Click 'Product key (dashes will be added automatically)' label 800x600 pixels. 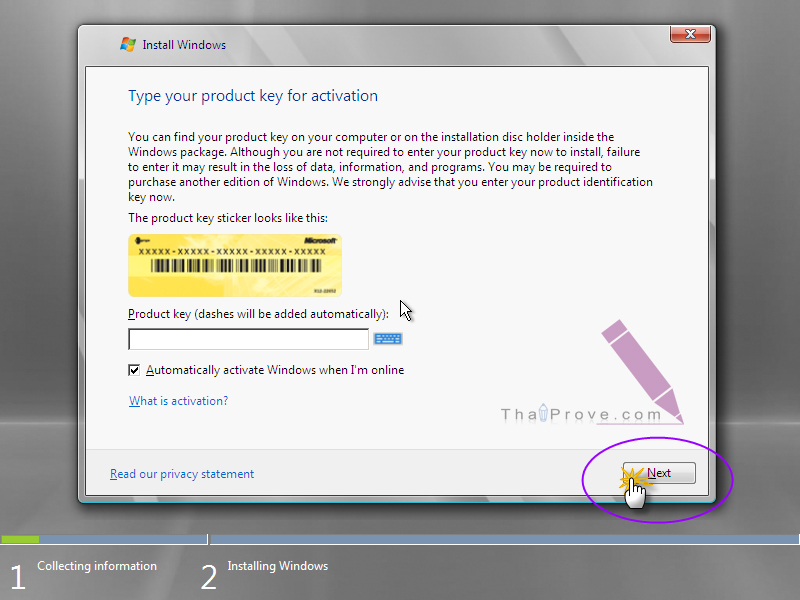(258, 314)
